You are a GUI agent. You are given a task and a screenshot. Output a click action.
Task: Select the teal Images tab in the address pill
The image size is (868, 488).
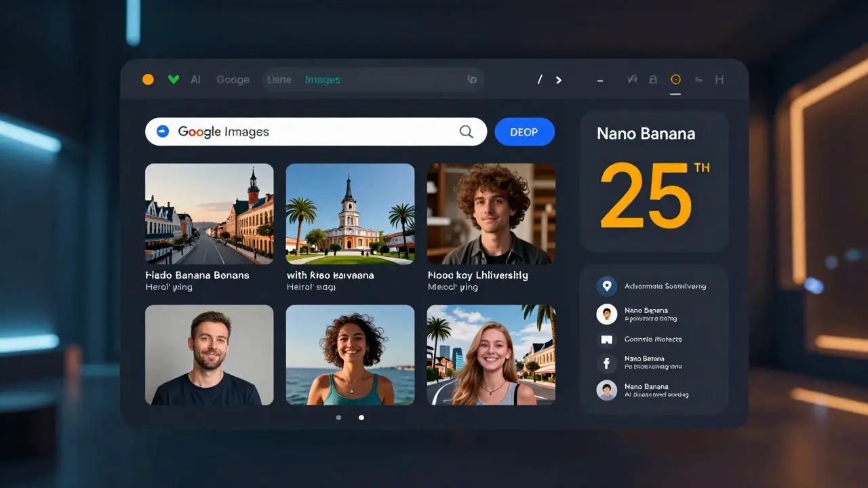322,80
